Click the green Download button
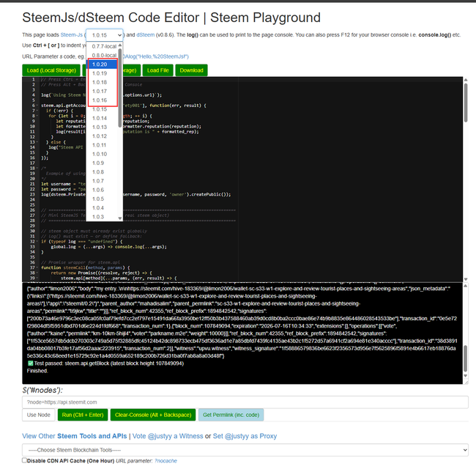Screen dimensions: 476x469 [x=192, y=70]
